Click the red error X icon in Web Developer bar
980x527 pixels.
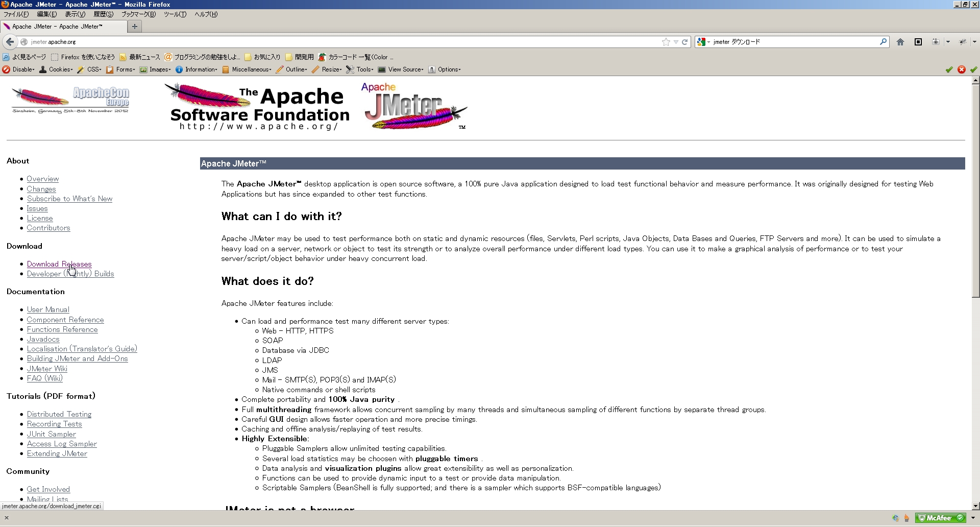click(962, 69)
